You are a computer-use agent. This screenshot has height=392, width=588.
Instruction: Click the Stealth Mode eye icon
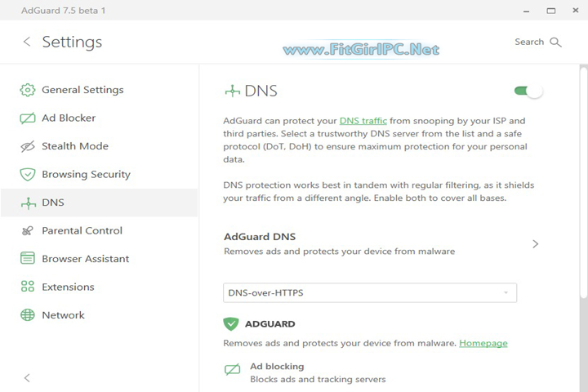28,146
